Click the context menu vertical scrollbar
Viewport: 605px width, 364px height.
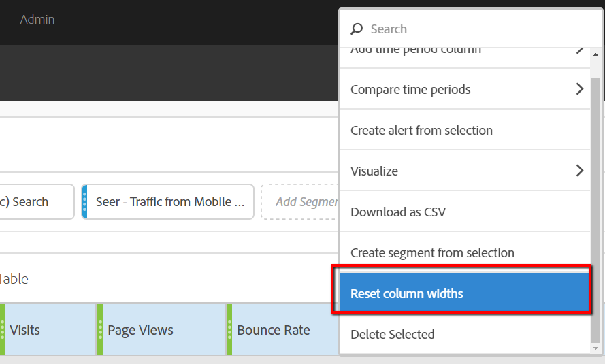[596, 204]
